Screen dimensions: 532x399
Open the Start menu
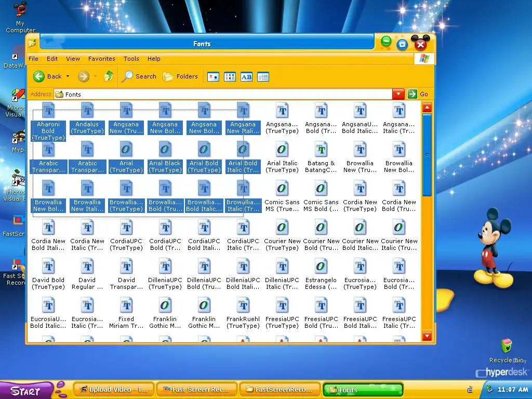coord(25,390)
